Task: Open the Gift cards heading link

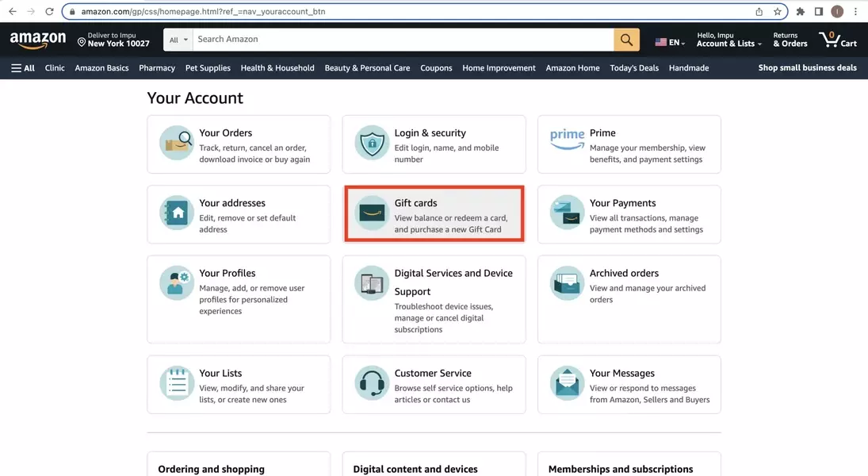Action: pos(415,203)
